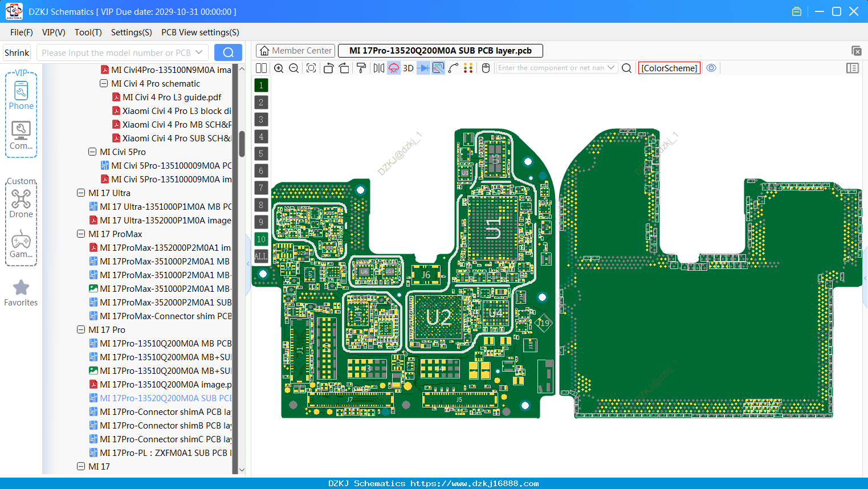Open the File(F) menu
The width and height of the screenshot is (868, 489).
coord(22,32)
